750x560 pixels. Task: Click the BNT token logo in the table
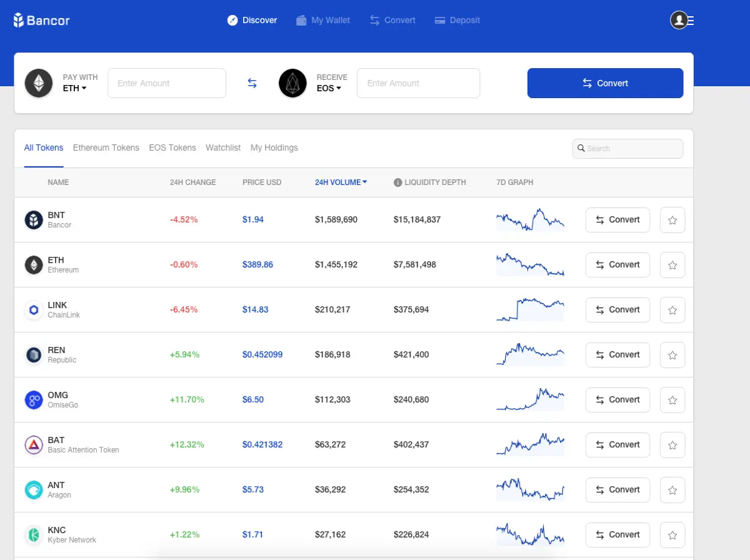(x=33, y=220)
